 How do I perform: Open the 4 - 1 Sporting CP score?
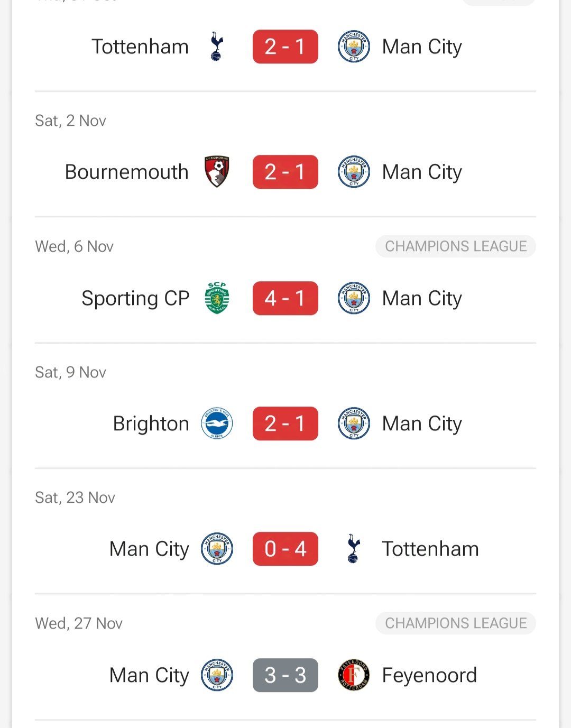285,298
